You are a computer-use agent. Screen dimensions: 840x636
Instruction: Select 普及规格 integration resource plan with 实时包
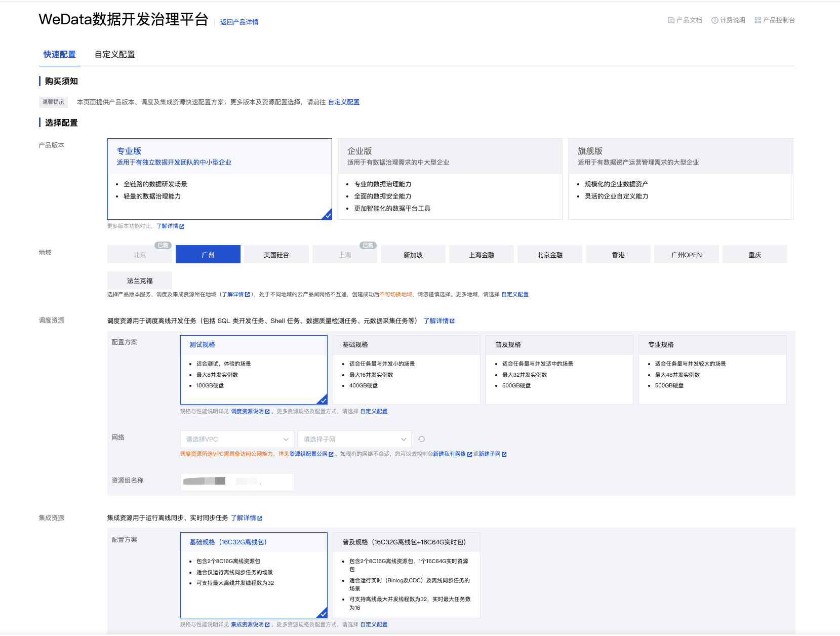click(x=406, y=575)
